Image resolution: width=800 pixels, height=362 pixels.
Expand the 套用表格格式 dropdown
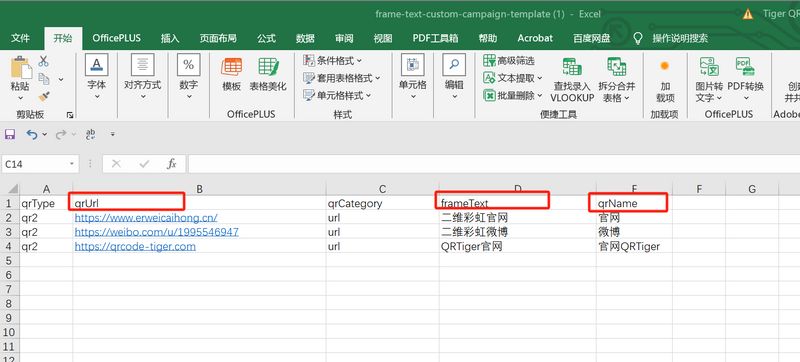(x=378, y=78)
